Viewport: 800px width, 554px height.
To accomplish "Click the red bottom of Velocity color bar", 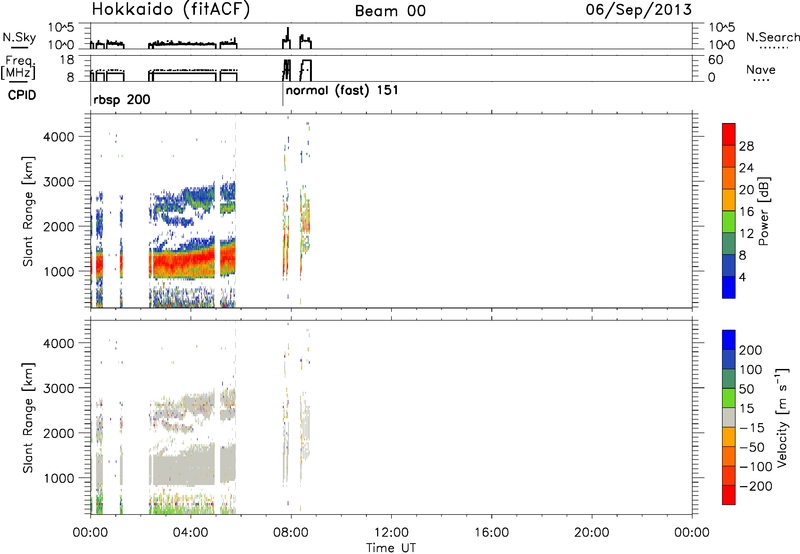I will click(729, 495).
